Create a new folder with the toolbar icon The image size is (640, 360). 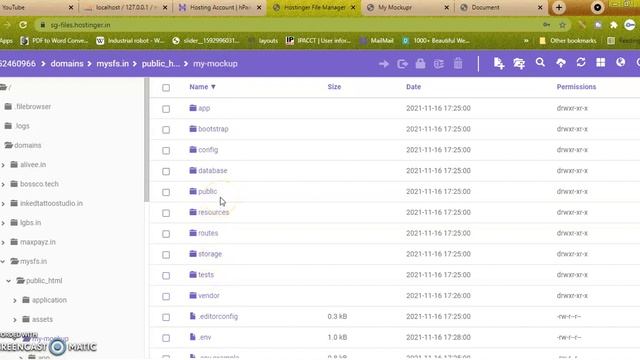(519, 63)
